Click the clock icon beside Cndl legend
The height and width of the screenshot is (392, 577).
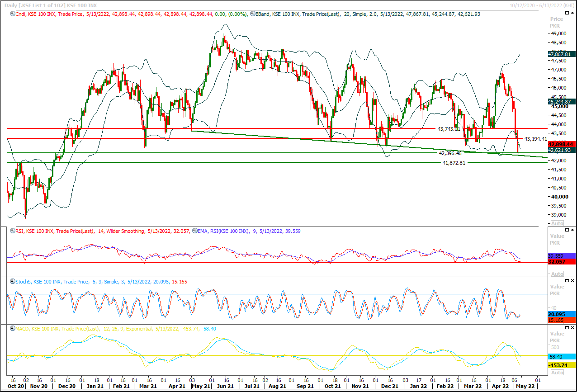point(12,14)
